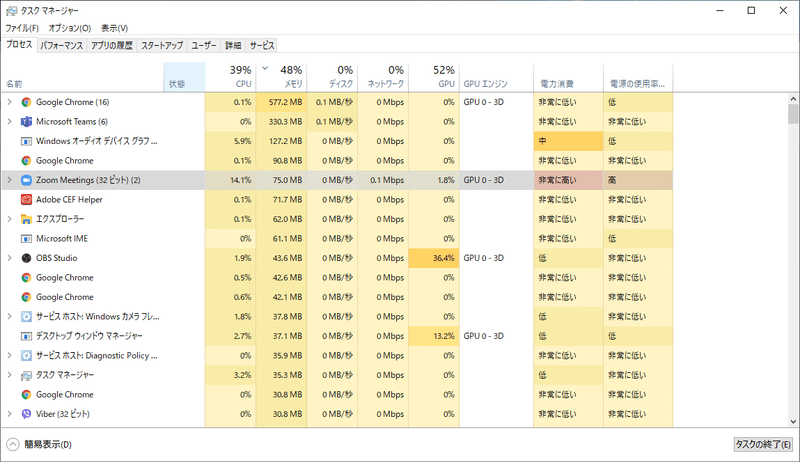Click the Chrome icon in the 42.1 MB row
800x462 pixels.
[x=26, y=297]
